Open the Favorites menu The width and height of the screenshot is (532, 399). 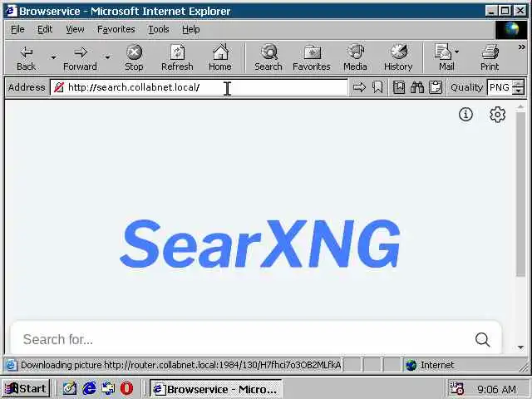[x=116, y=30]
